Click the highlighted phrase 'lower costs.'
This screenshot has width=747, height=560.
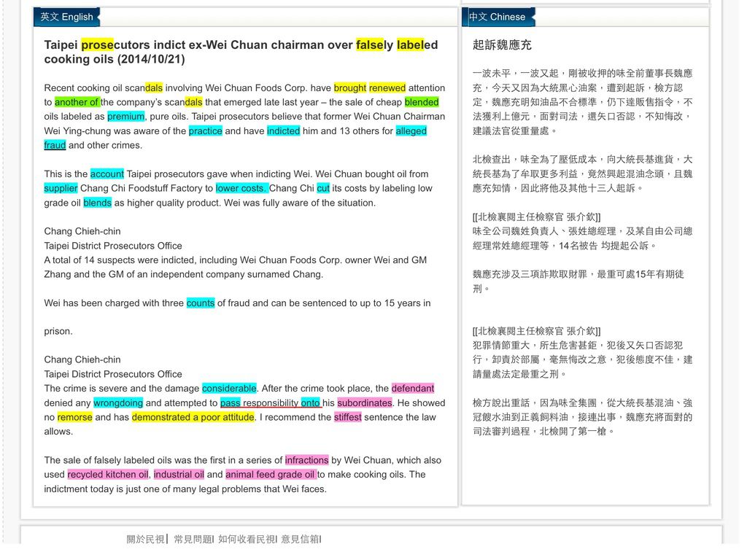(242, 188)
